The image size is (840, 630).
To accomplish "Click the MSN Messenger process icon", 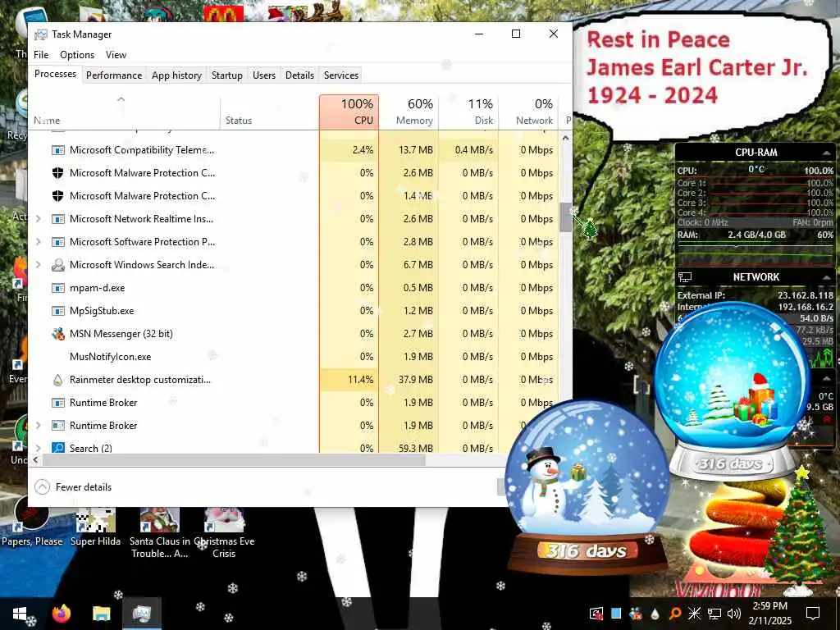I will click(x=58, y=334).
